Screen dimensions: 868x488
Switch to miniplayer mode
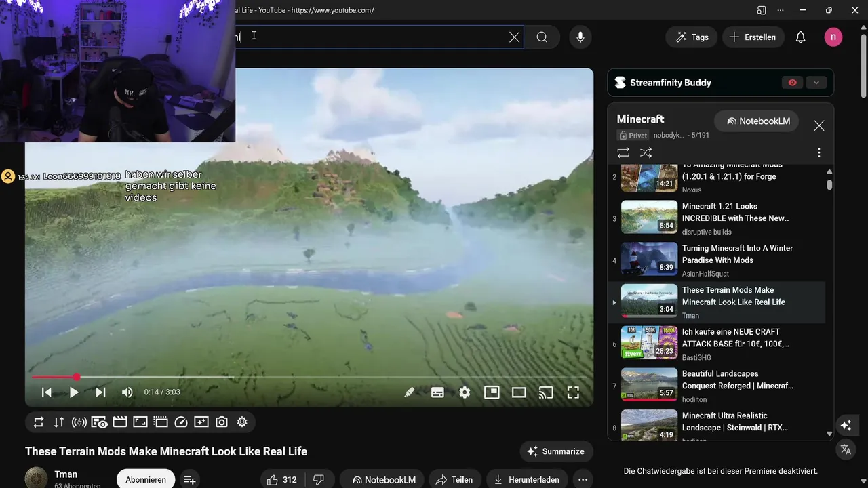click(x=492, y=392)
